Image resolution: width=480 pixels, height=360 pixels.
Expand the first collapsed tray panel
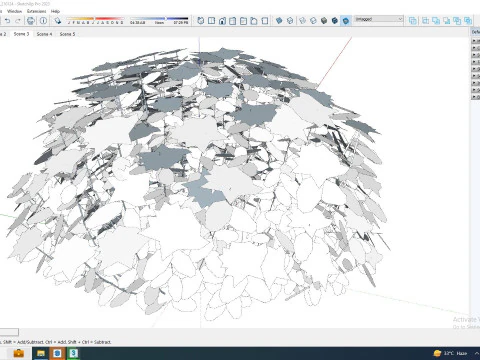(x=475, y=41)
